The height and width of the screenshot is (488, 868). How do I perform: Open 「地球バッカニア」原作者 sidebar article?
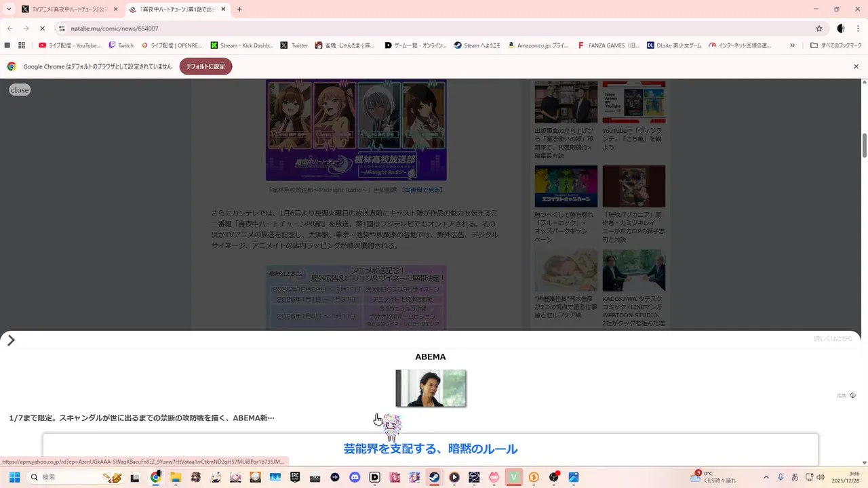click(633, 205)
